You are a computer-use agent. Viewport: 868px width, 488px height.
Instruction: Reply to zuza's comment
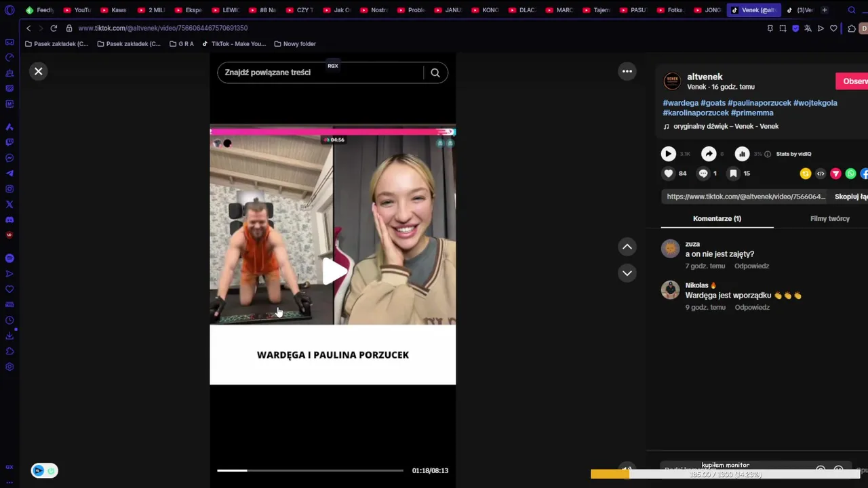tap(751, 266)
